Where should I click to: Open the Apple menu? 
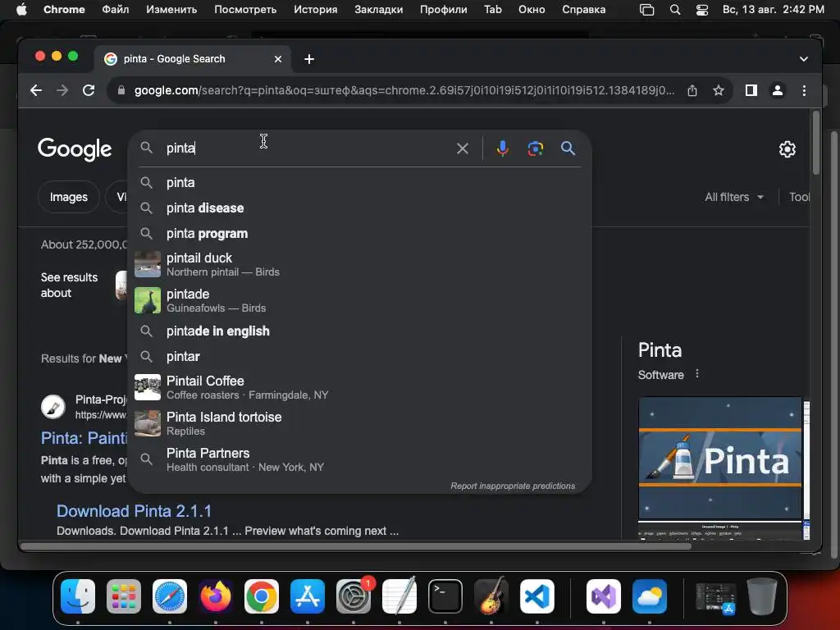pos(21,10)
